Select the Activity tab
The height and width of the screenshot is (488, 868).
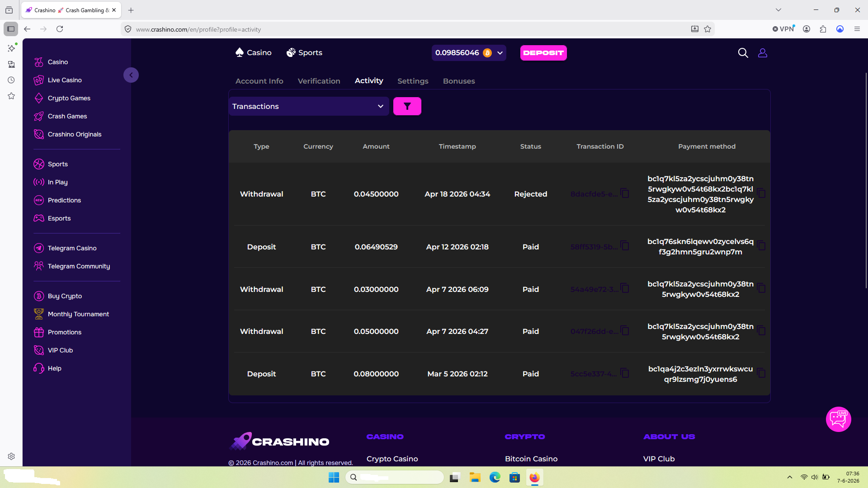pos(369,80)
